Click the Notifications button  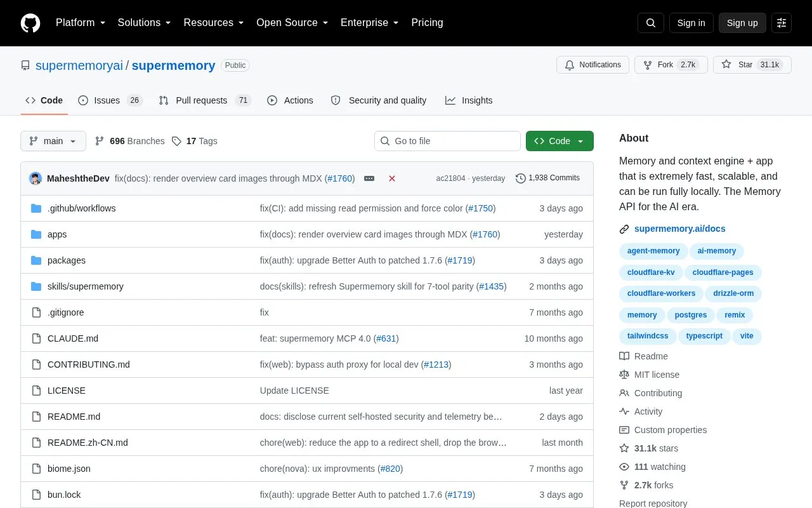593,65
